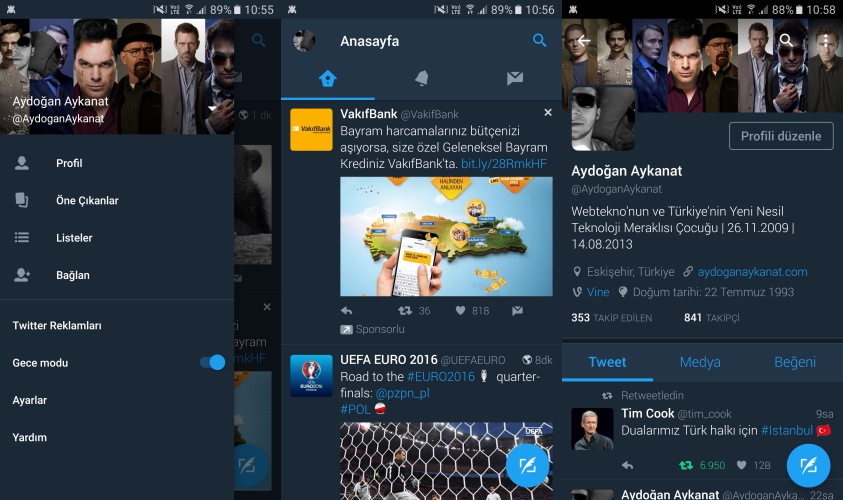Open overflow menu on profile header
The width and height of the screenshot is (843, 500).
coord(826,40)
